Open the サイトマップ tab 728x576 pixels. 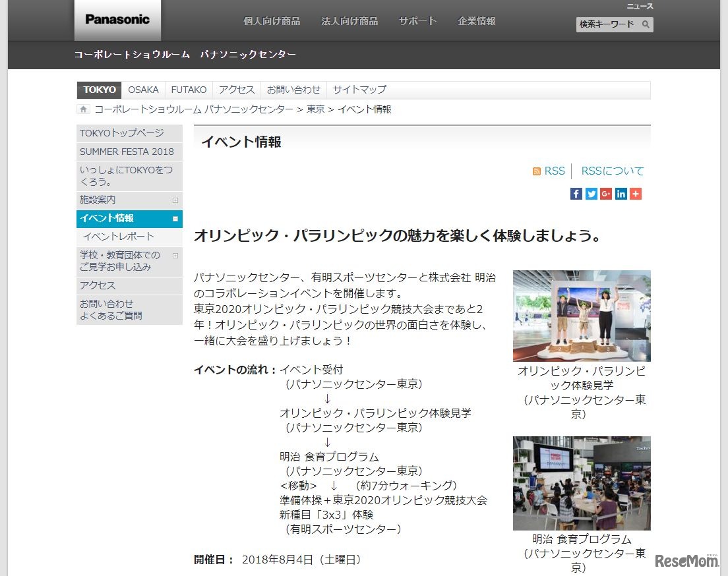pyautogui.click(x=359, y=90)
